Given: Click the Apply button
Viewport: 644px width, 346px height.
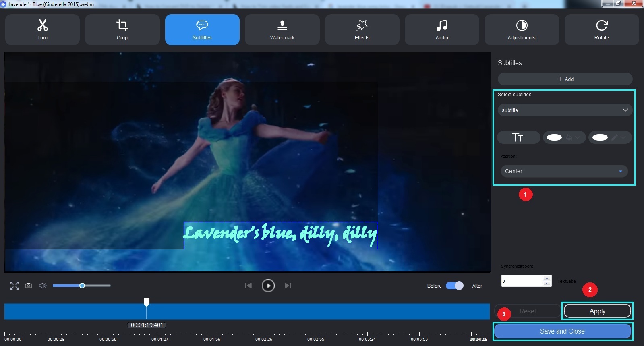Looking at the screenshot, I should coord(597,311).
